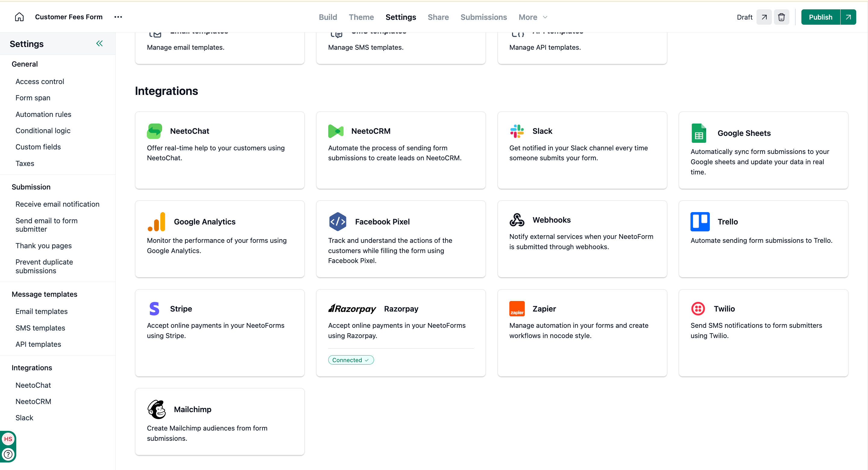Click the Stripe logo icon
The height and width of the screenshot is (470, 868).
coord(154,309)
